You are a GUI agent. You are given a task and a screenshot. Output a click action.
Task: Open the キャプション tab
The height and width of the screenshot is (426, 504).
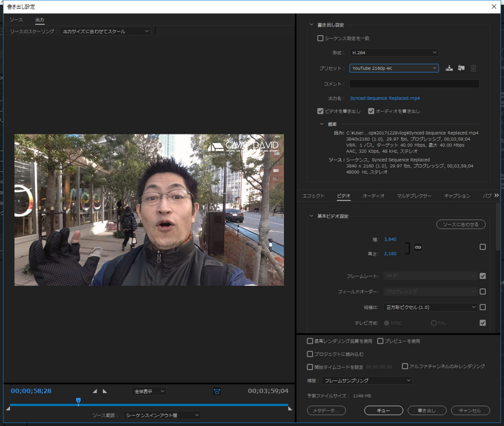click(x=457, y=196)
